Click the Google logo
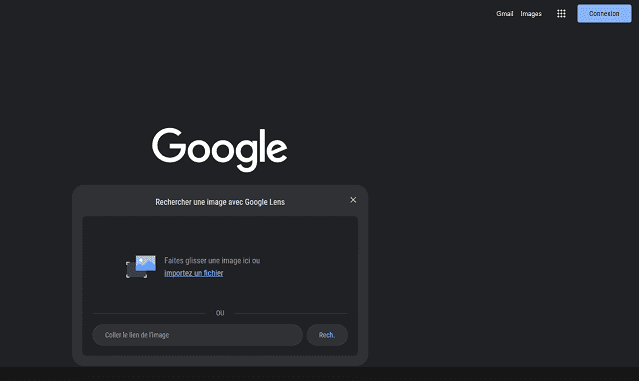The width and height of the screenshot is (639, 381). [220, 150]
